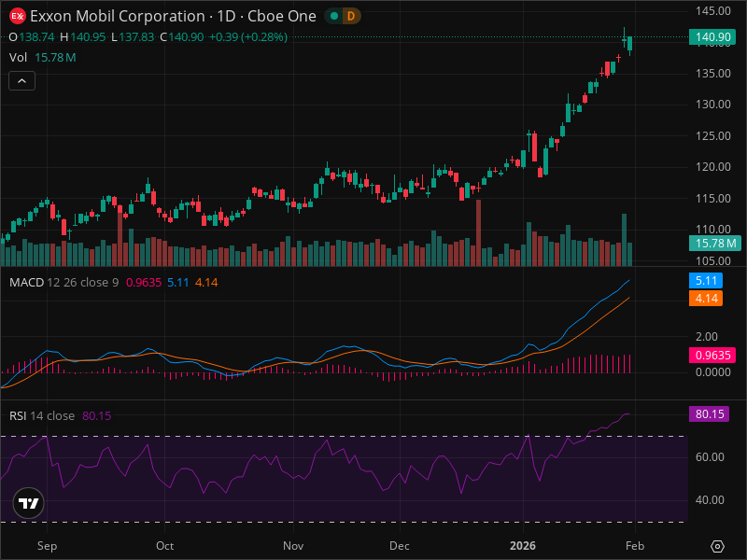747x560 pixels.
Task: Click the orange D delayed-data badge
Action: [351, 16]
